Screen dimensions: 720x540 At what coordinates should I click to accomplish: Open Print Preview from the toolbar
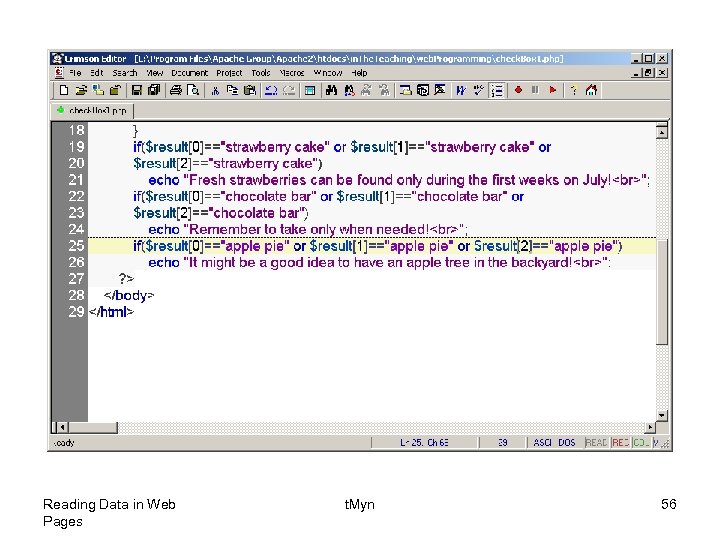[193, 90]
